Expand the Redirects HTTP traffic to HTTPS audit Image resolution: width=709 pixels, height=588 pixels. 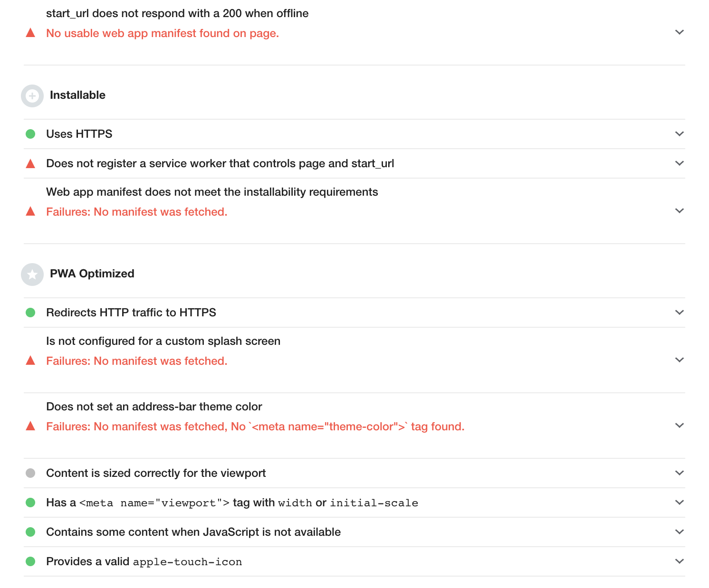(679, 313)
